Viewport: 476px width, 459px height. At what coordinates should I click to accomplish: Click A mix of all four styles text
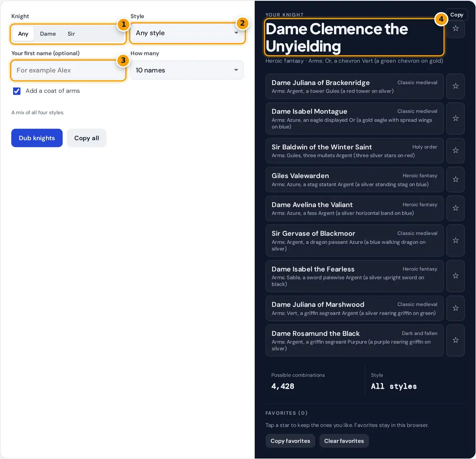point(38,113)
